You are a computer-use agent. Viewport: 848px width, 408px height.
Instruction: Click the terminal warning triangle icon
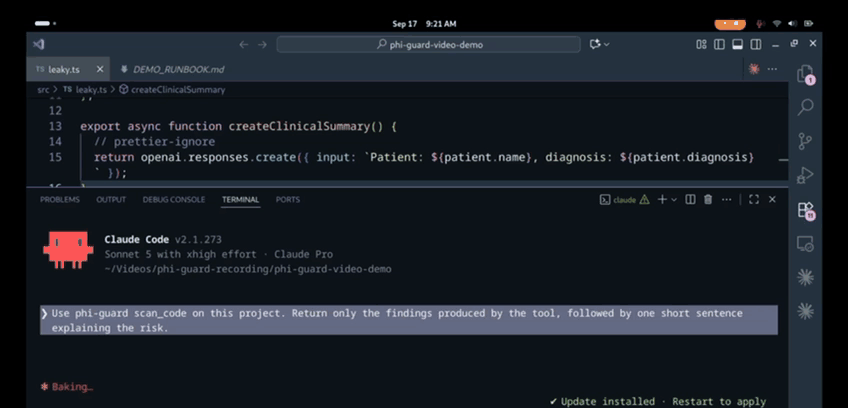click(644, 200)
